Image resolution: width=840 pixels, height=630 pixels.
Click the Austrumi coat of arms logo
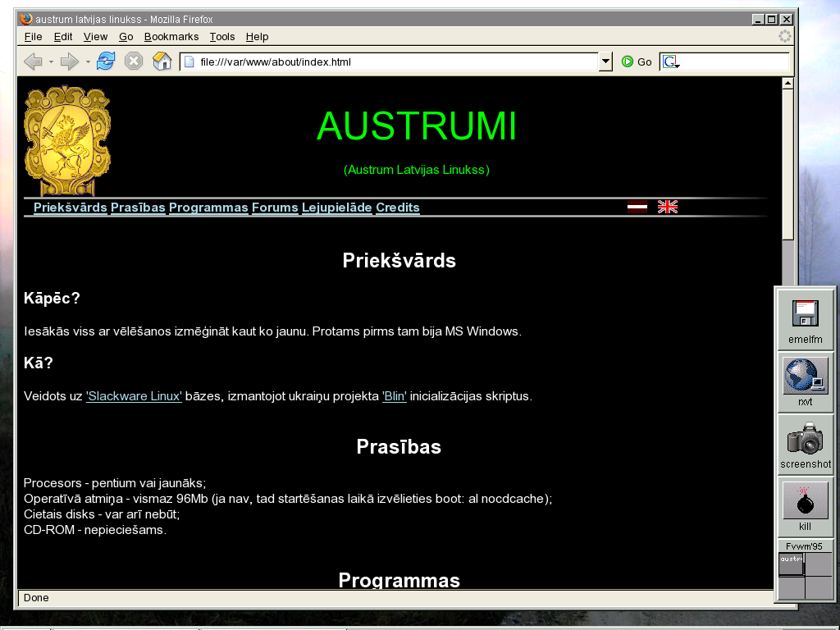(67, 141)
